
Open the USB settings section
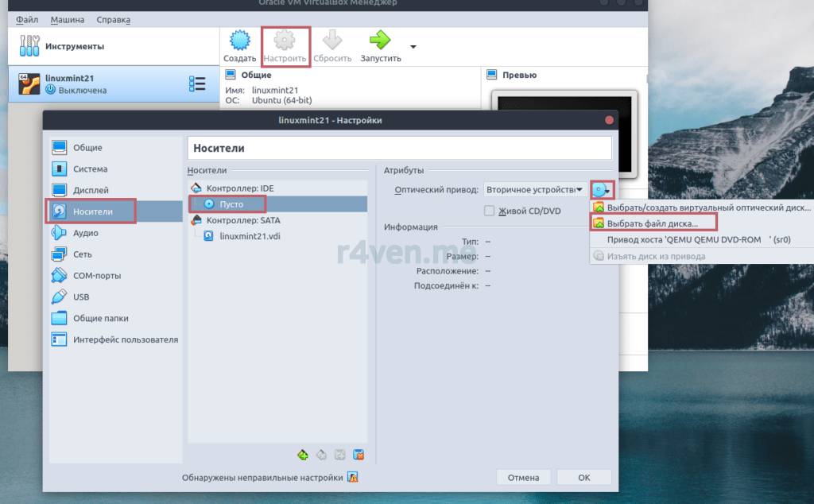(x=81, y=297)
